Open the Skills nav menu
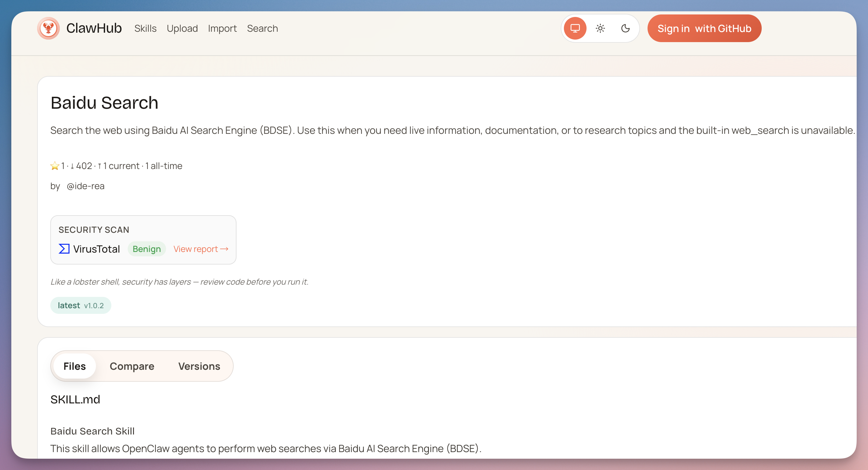 (145, 28)
